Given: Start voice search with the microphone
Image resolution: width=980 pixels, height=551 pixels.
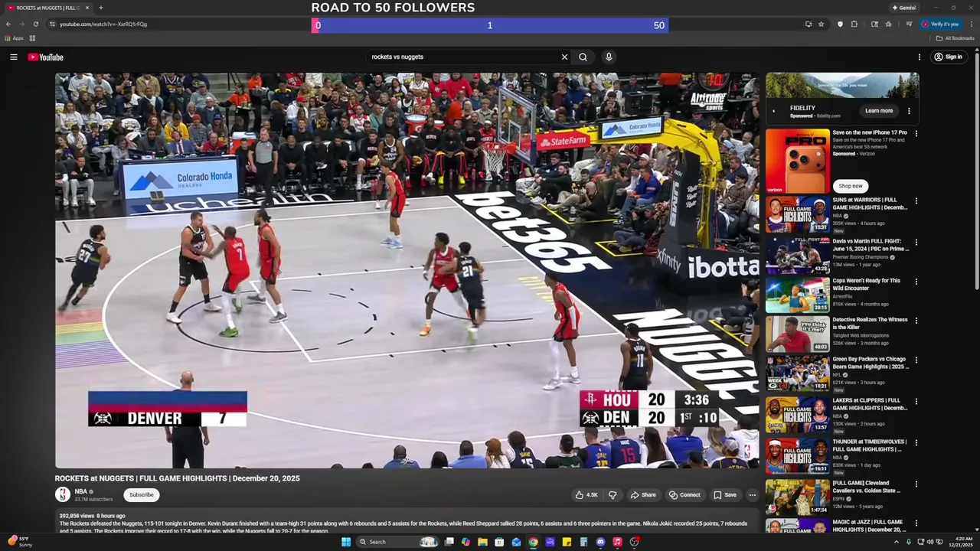Looking at the screenshot, I should [x=609, y=57].
